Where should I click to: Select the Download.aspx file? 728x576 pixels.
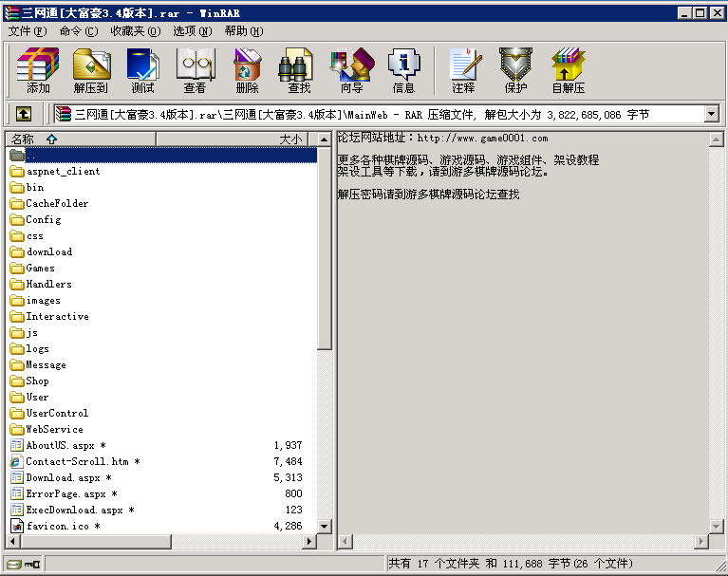63,477
